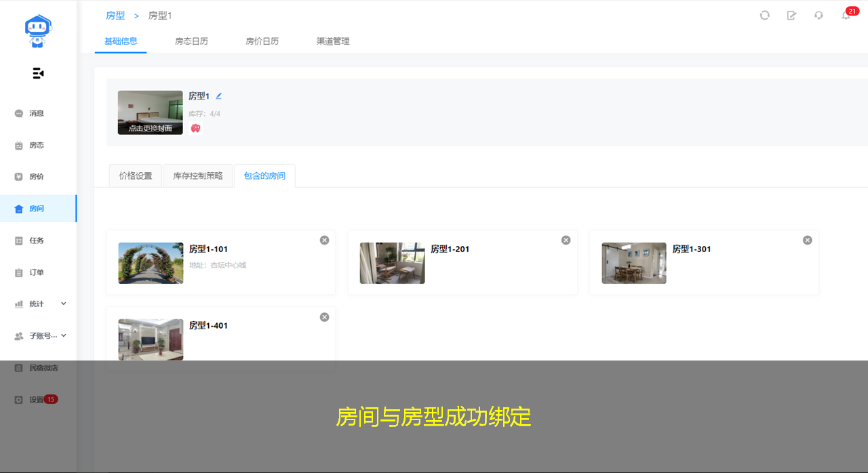868x473 pixels.
Task: Select 房间 in the sidebar
Action: pos(38,209)
